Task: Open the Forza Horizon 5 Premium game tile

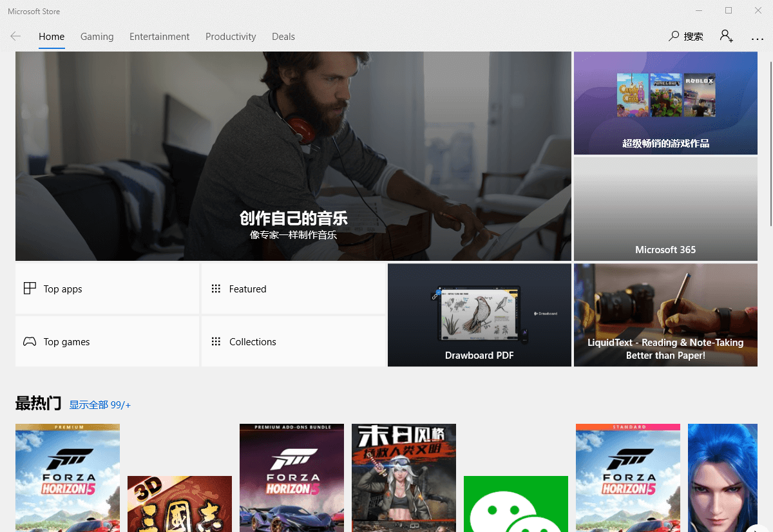Action: pyautogui.click(x=68, y=477)
